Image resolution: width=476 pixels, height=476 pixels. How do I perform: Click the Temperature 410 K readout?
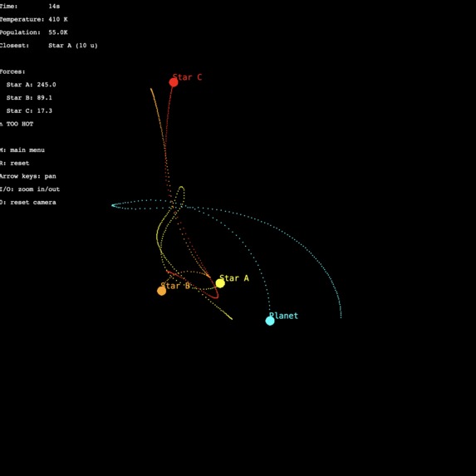pos(34,19)
